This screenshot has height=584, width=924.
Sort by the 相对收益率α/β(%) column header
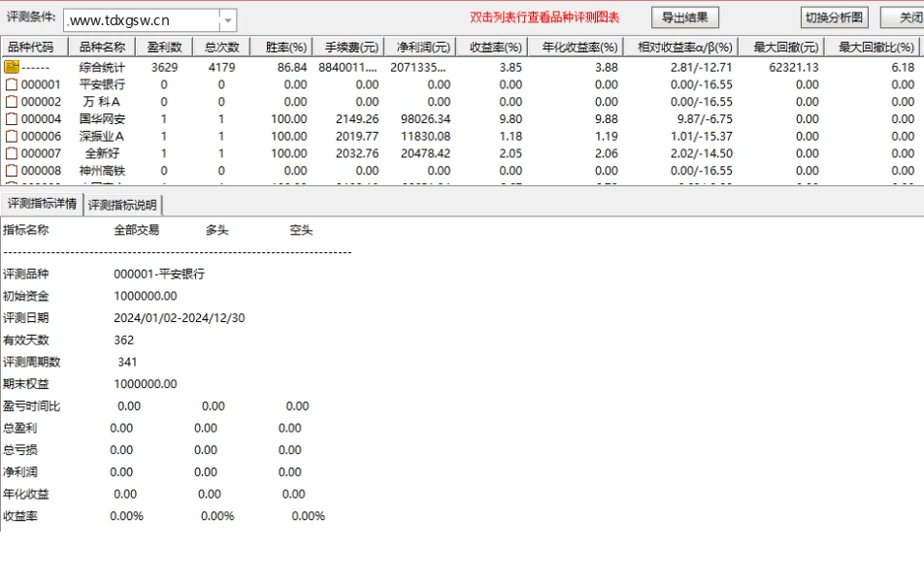[x=680, y=47]
